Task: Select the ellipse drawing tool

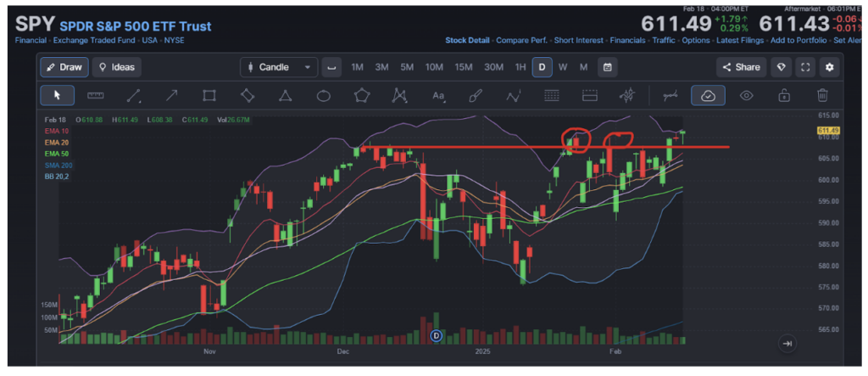Action: point(323,96)
